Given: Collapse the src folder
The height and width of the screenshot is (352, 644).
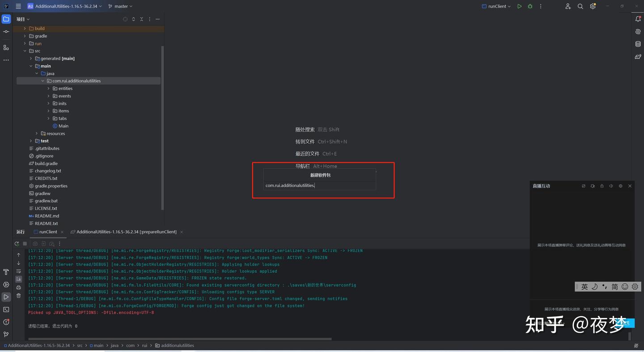Looking at the screenshot, I should (25, 51).
